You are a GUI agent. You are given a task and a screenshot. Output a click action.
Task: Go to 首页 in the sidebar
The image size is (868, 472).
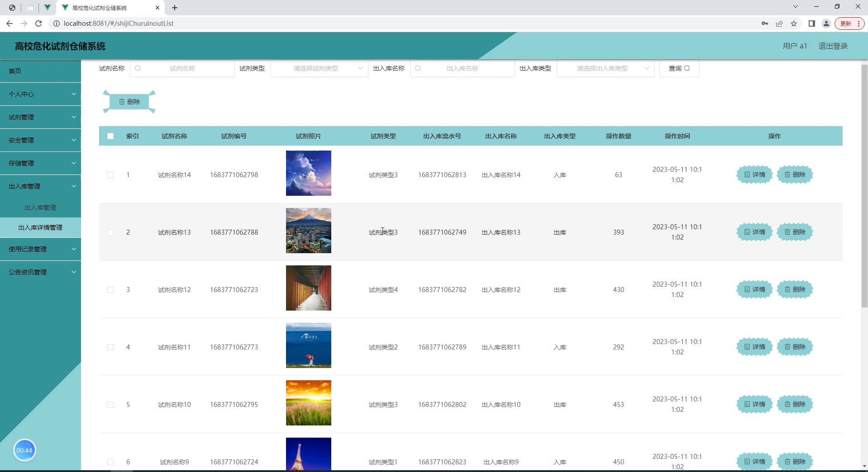(x=15, y=71)
